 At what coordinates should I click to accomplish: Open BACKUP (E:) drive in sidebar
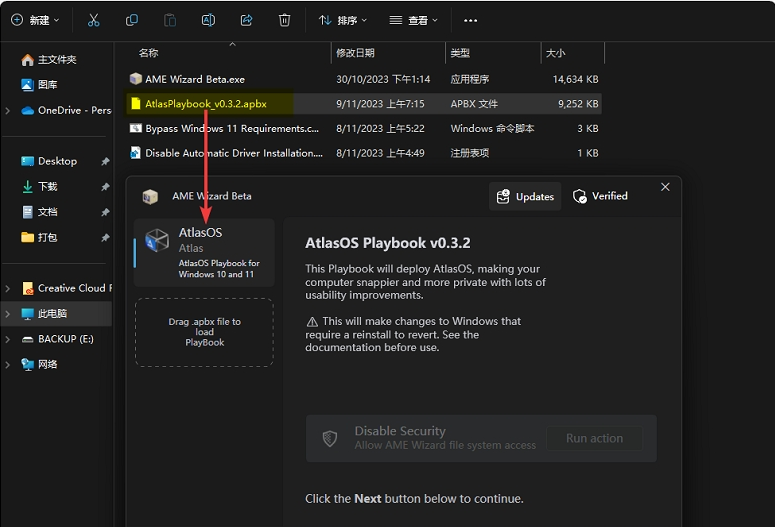(x=58, y=339)
